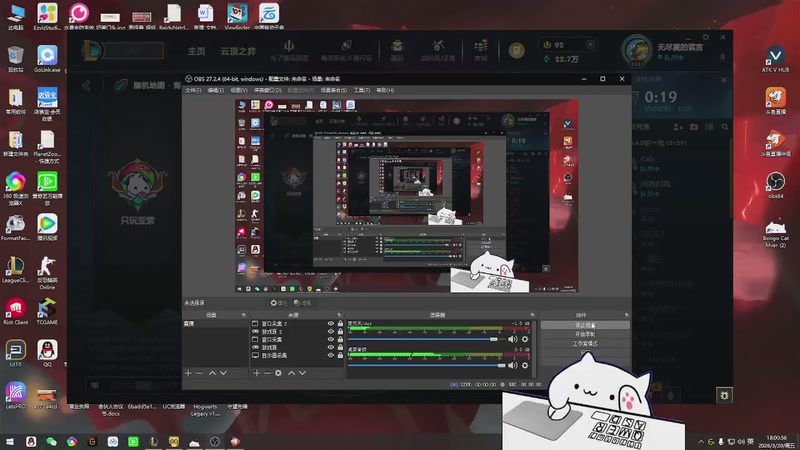This screenshot has height=450, width=800.
Task: Open WeChat from the taskbar
Action: 51,441
